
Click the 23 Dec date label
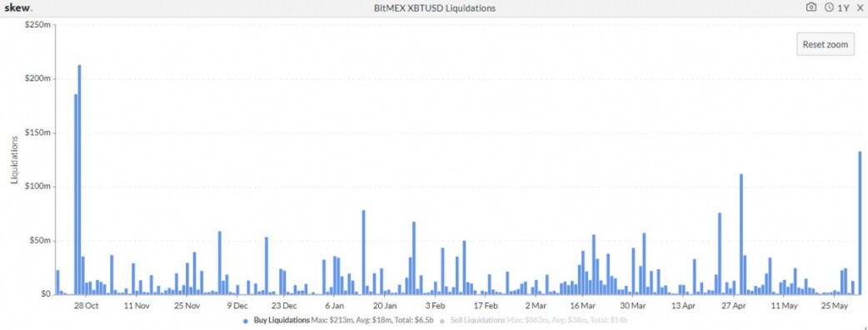[x=285, y=306]
